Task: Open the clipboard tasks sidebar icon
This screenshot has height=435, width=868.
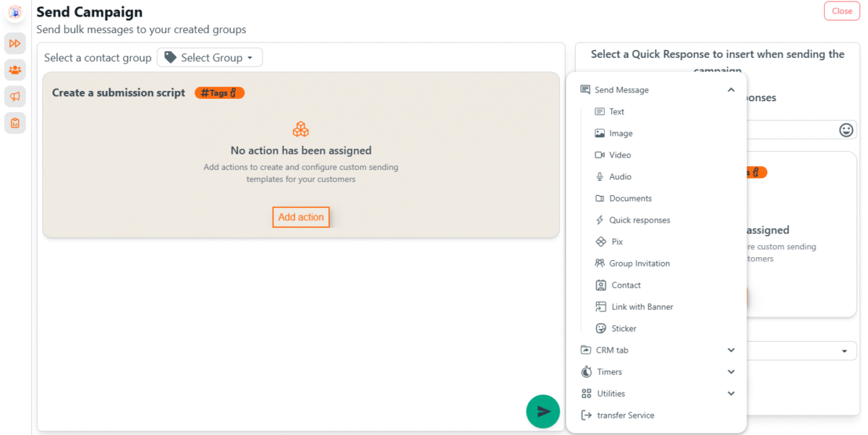Action: pyautogui.click(x=14, y=123)
